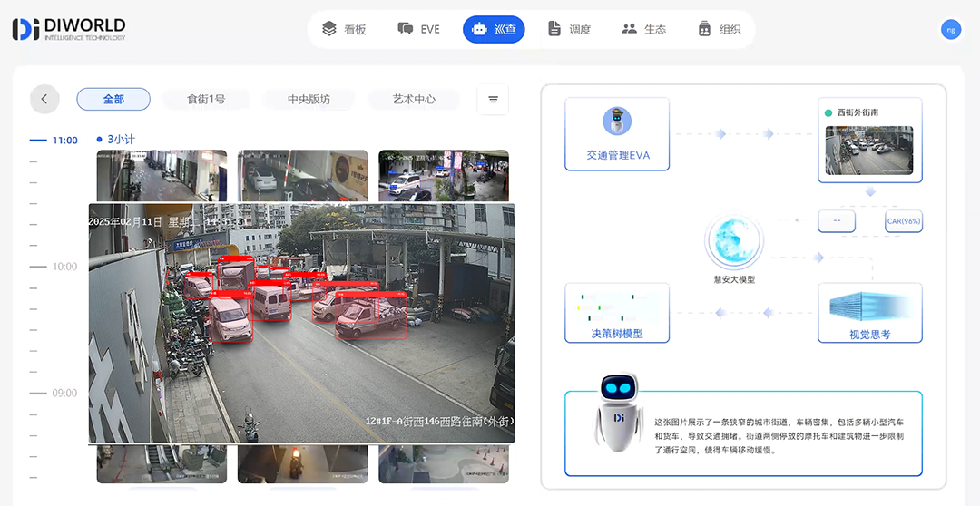
Task: Click the DIWORLD logo
Action: 69,29
